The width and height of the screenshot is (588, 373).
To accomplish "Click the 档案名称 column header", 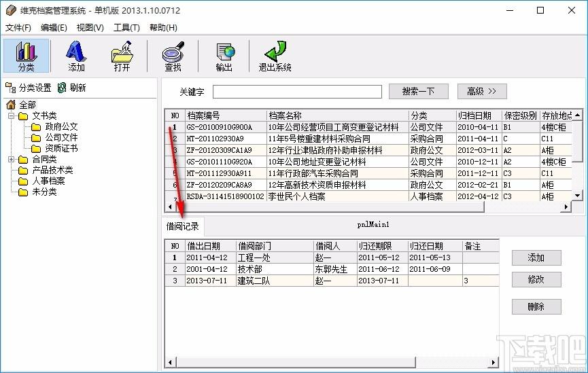I will [337, 116].
